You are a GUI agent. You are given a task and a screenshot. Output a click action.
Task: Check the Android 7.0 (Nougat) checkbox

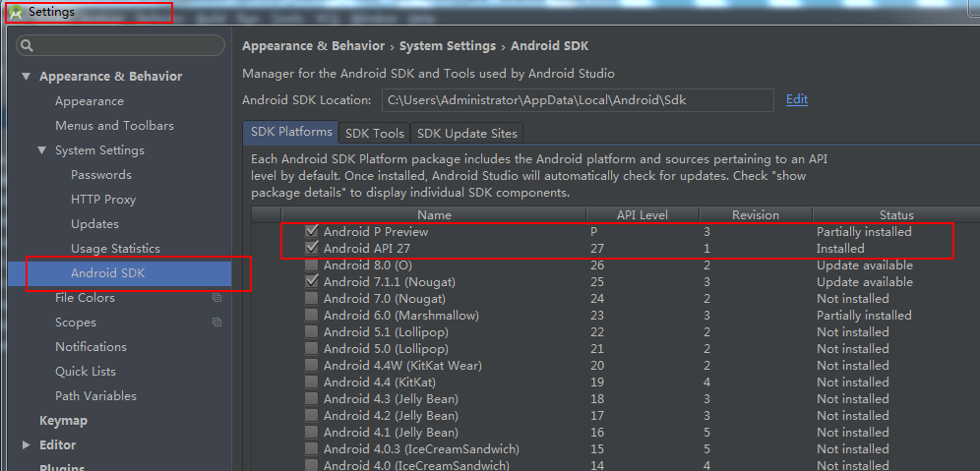click(x=311, y=299)
